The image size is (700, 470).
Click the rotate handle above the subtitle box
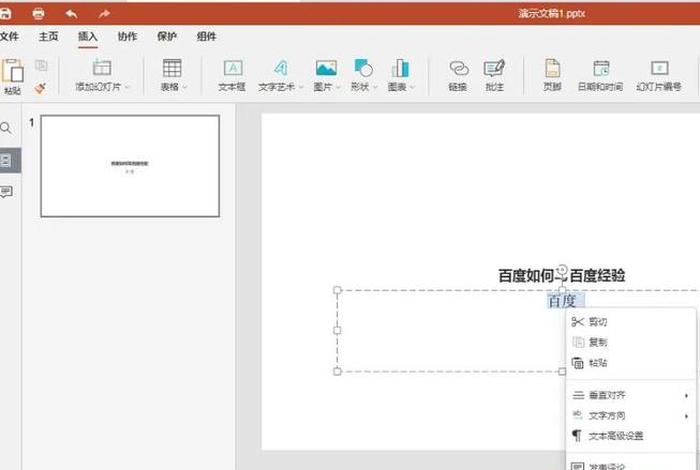click(x=562, y=270)
